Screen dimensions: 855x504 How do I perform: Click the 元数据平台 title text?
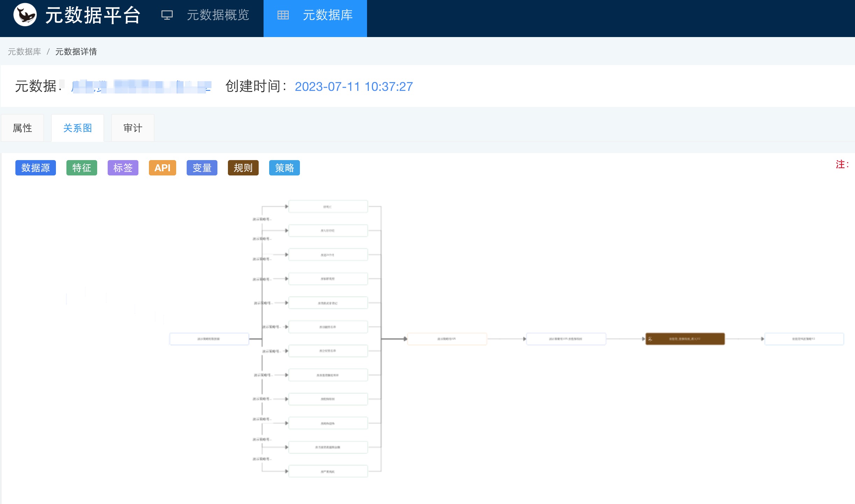tap(93, 15)
